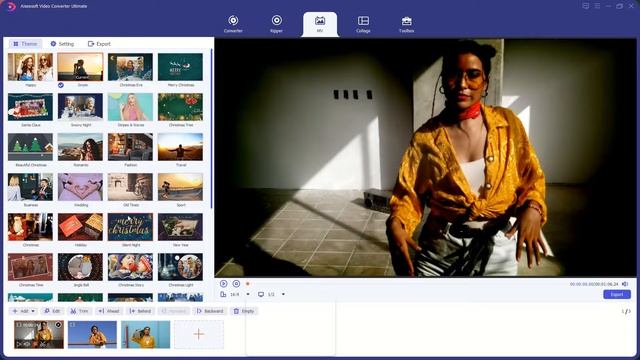Open the 1/2 screen preview dropdown
This screenshot has height=360, width=640.
pos(283,294)
